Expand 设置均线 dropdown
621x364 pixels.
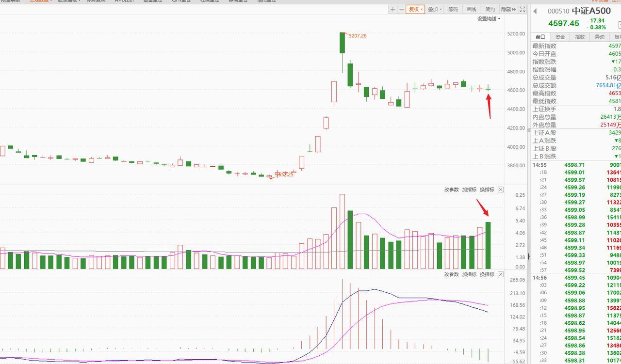click(489, 19)
